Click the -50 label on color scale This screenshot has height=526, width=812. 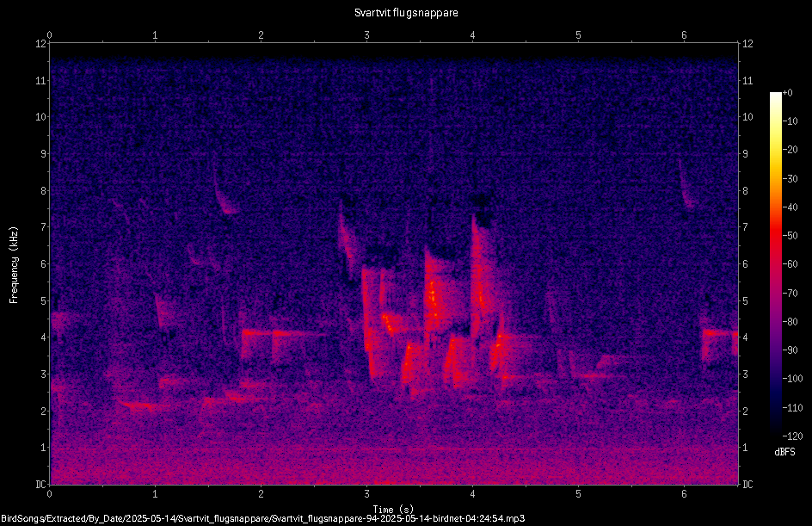[x=790, y=236]
